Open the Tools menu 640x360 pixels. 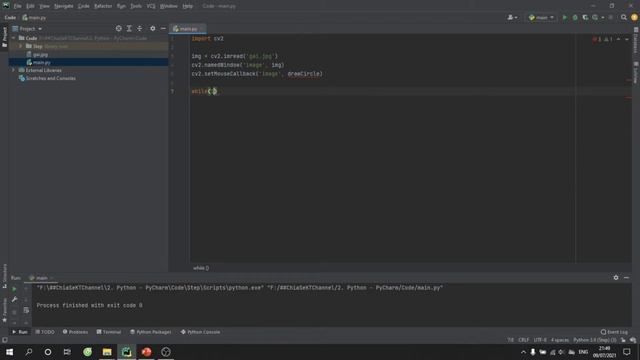pos(136,6)
